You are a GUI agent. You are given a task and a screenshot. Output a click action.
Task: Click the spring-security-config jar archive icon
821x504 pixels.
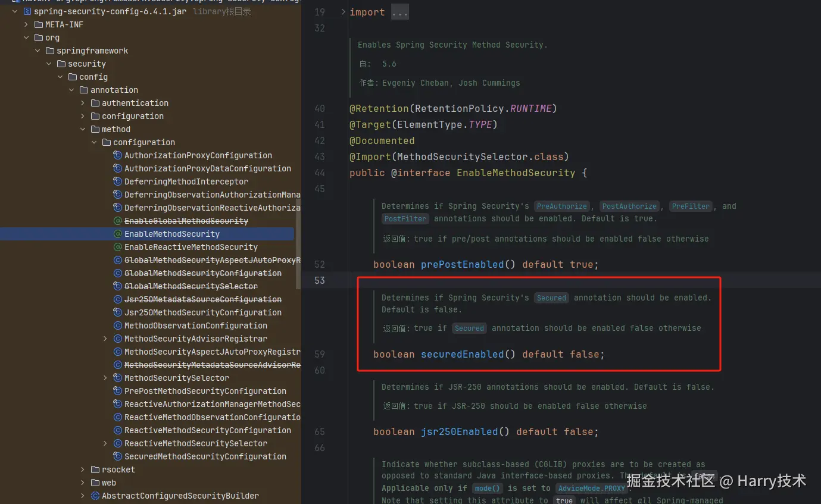27,11
